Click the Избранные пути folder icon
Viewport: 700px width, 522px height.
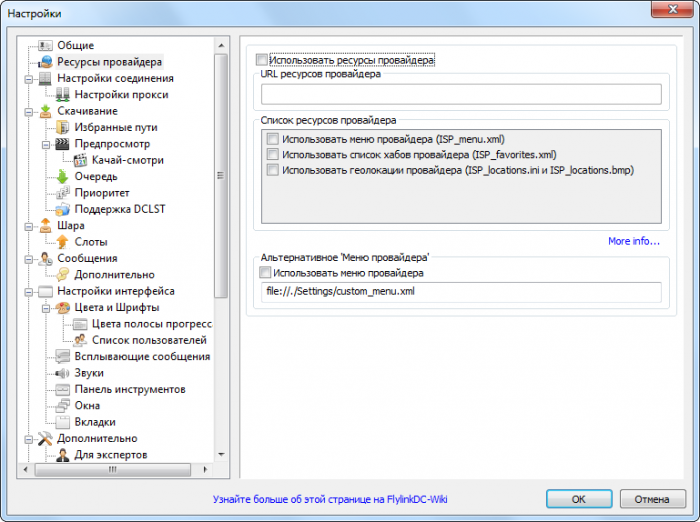coord(63,128)
